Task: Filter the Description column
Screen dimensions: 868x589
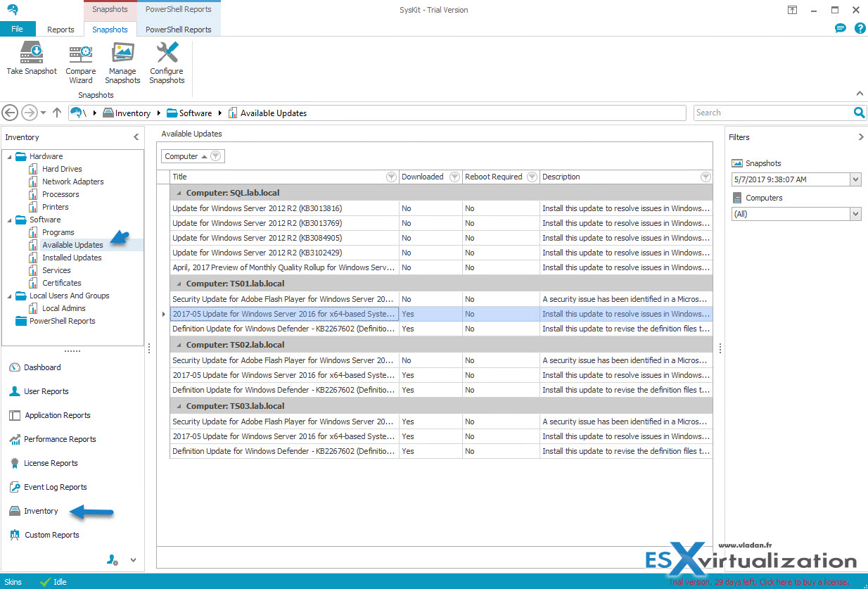Action: (x=706, y=177)
